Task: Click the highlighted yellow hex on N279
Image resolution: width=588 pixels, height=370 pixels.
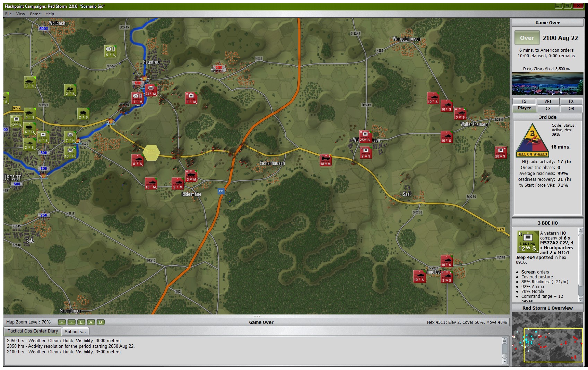Action: (x=151, y=153)
